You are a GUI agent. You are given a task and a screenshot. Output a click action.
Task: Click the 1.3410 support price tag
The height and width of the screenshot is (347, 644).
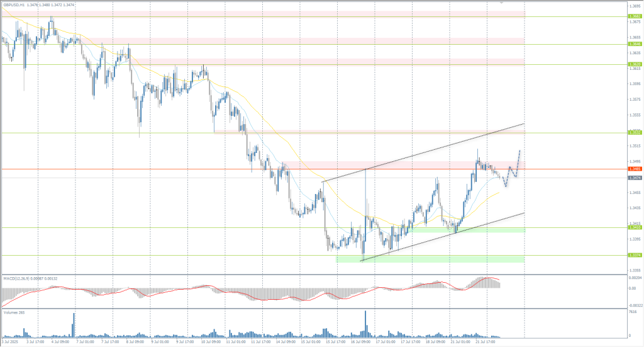pos(634,227)
